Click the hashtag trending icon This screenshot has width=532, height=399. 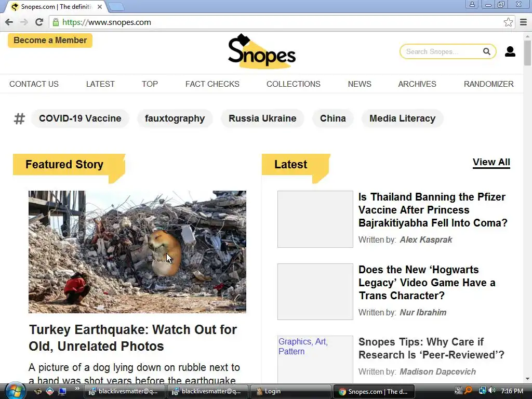point(19,118)
